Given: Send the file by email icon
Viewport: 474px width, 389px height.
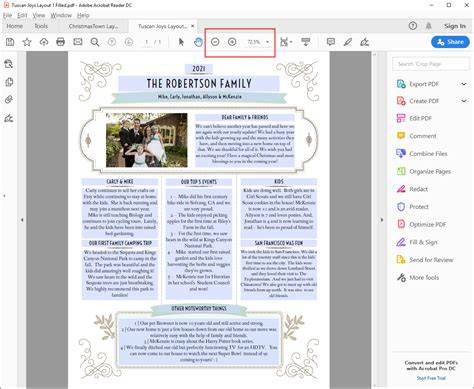Looking at the screenshot, I should pos(78,42).
